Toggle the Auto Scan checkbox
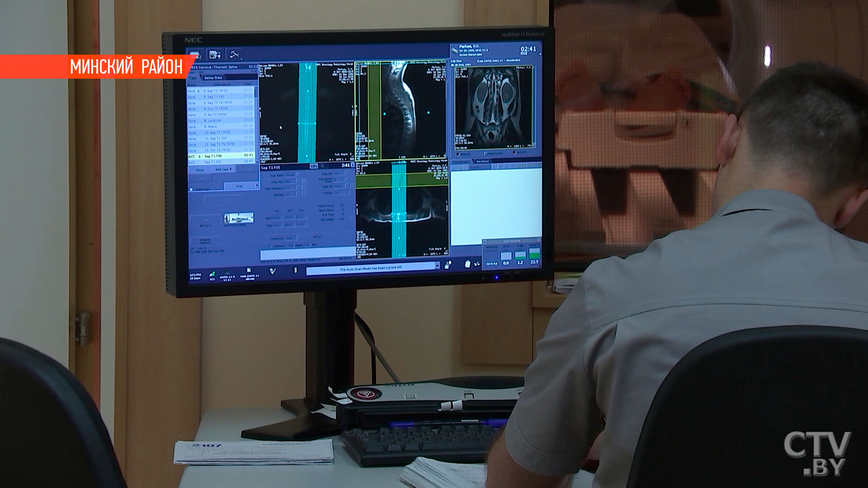 (192, 189)
